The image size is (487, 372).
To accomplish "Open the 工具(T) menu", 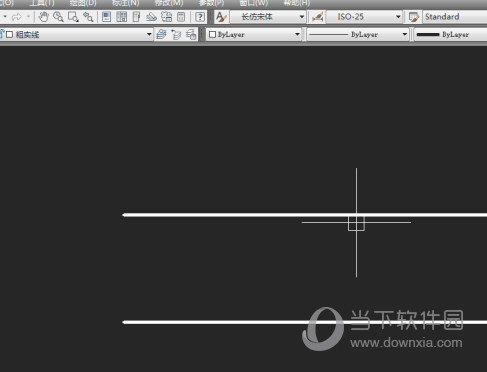I will 42,3.
